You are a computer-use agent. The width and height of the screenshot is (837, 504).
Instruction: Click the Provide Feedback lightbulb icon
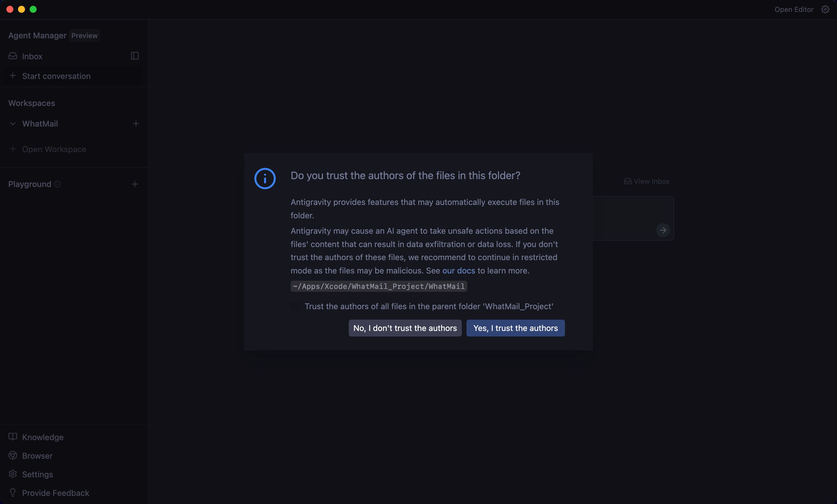(13, 492)
